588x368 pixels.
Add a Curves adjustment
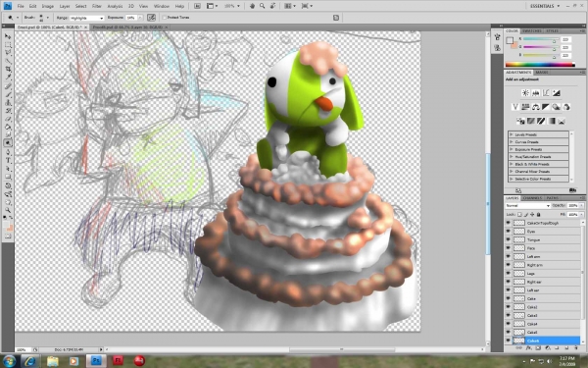[546, 93]
